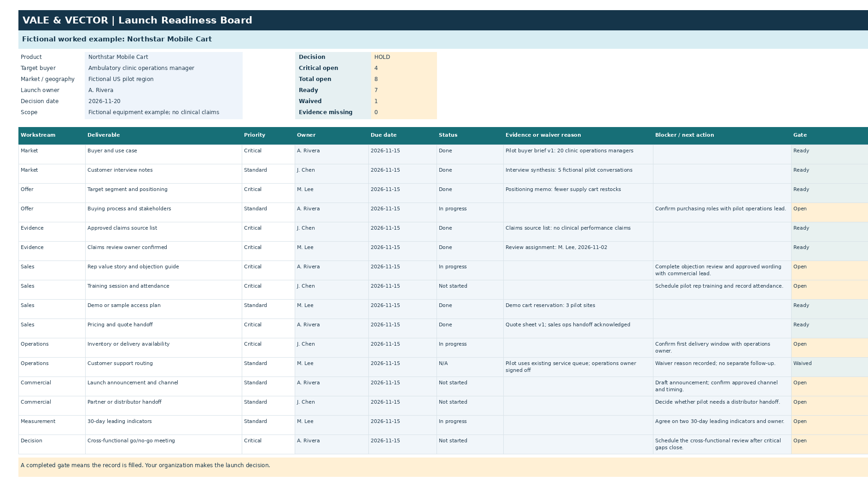This screenshot has width=868, height=481.
Task: Select the Critical open count 4
Action: tap(404, 68)
